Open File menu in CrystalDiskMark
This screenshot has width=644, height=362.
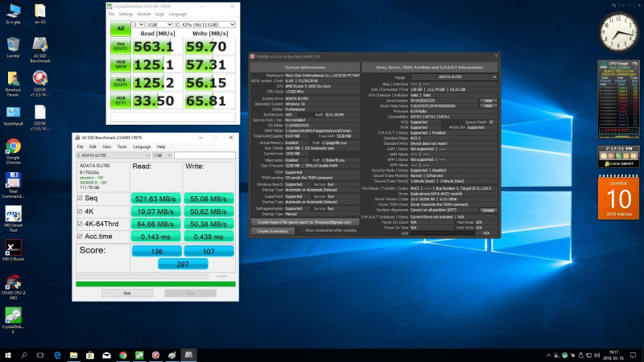click(x=111, y=14)
